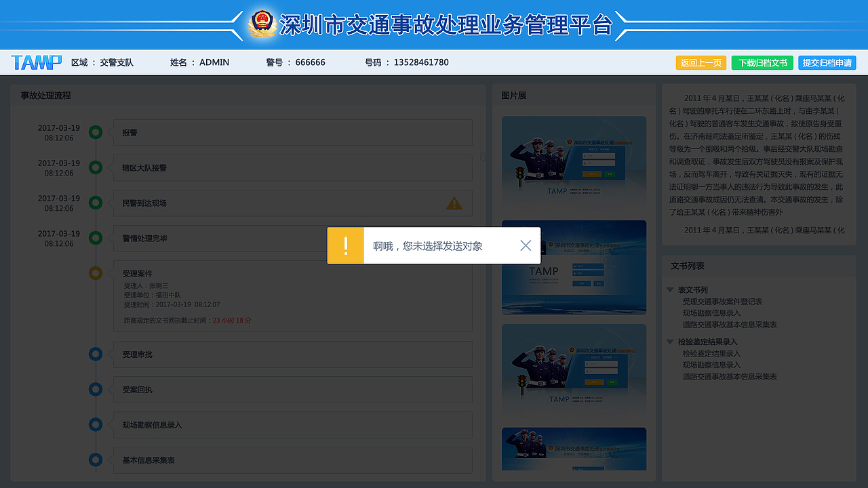868x488 pixels.
Task: Click the popup message 啊哦，您未选择发送对象
Action: pos(428,246)
